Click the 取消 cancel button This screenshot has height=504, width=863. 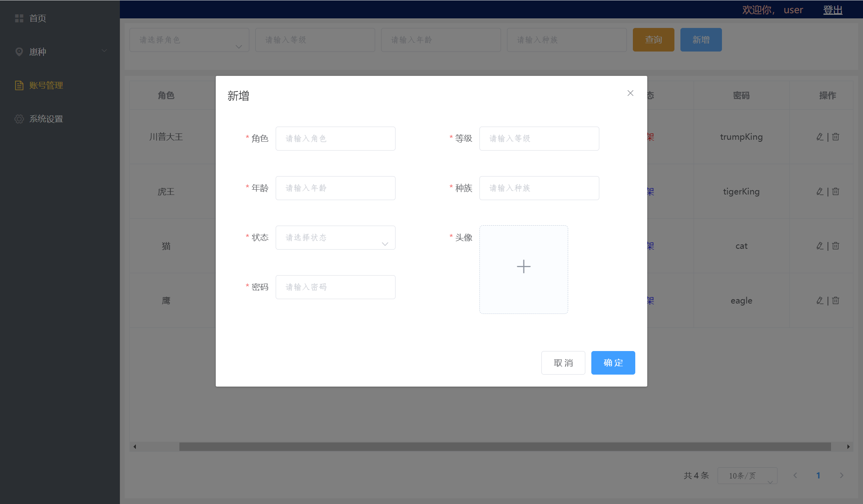[x=563, y=363]
